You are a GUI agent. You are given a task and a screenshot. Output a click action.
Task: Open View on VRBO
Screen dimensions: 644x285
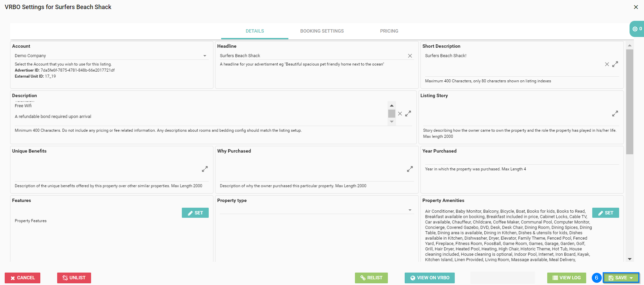[429, 278]
